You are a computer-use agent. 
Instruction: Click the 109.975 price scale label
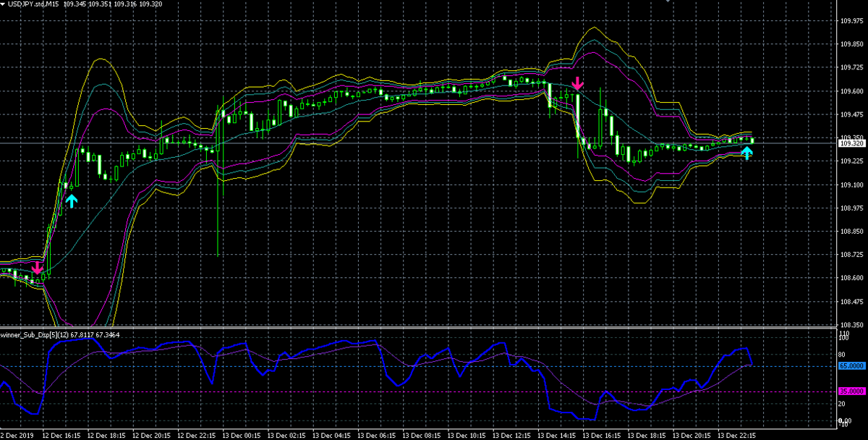pos(852,21)
